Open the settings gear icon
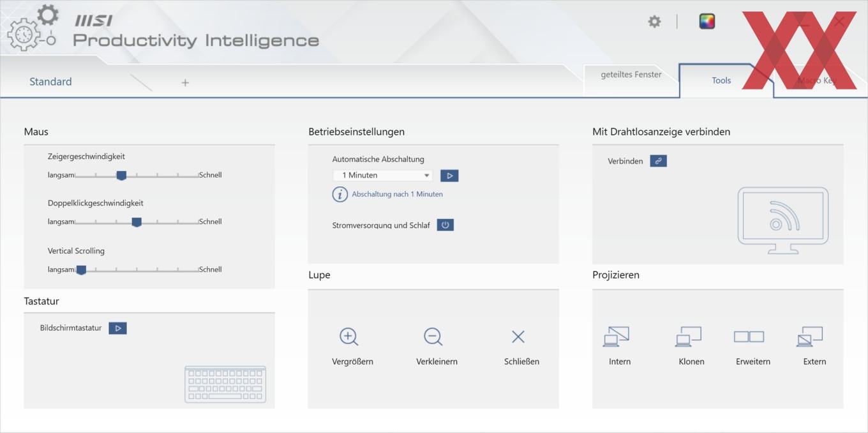868x433 pixels. click(x=654, y=22)
